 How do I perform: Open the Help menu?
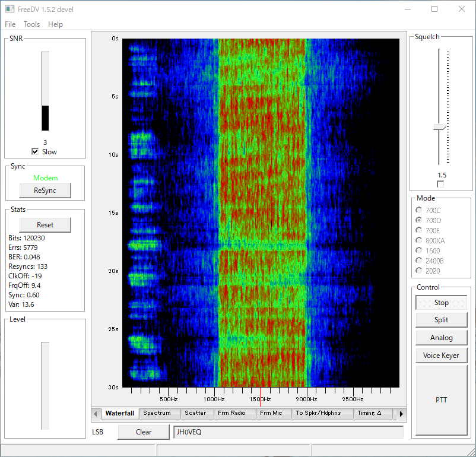(55, 24)
